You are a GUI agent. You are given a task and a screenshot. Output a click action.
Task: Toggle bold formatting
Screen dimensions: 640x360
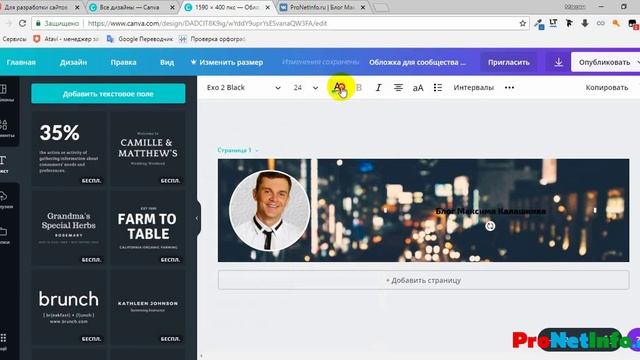(x=359, y=87)
